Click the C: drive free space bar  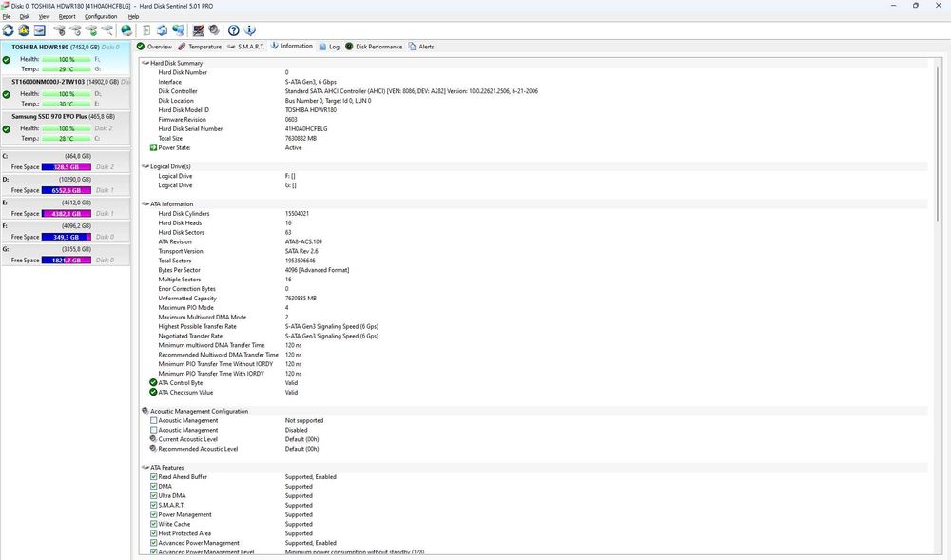tap(67, 166)
